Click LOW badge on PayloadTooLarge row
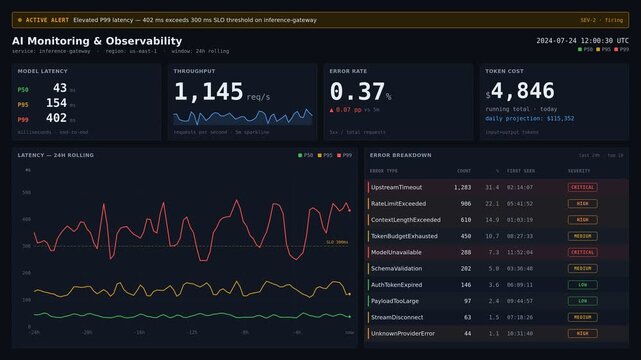 coord(583,301)
